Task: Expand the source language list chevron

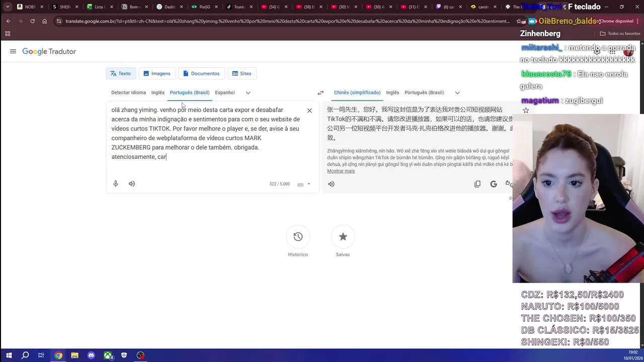Action: 248,93
